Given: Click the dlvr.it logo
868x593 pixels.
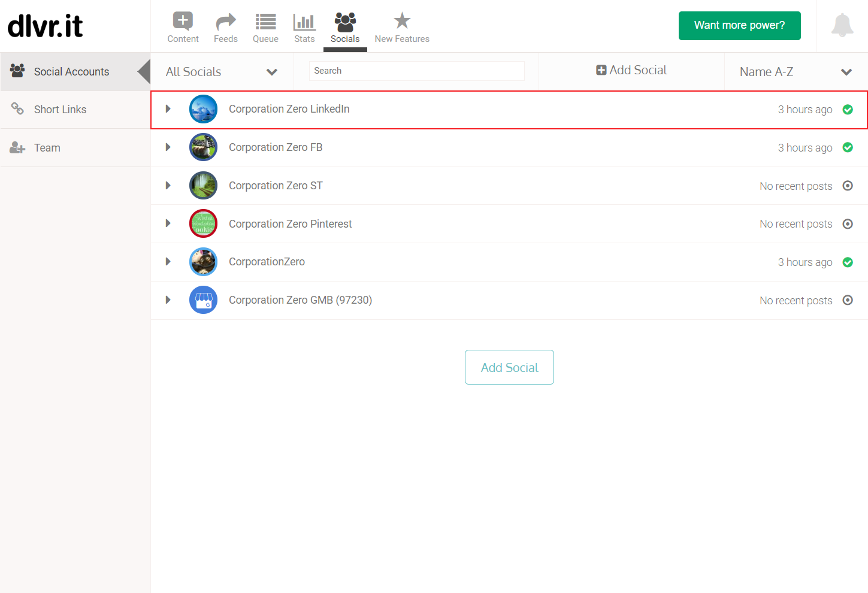Looking at the screenshot, I should (46, 26).
